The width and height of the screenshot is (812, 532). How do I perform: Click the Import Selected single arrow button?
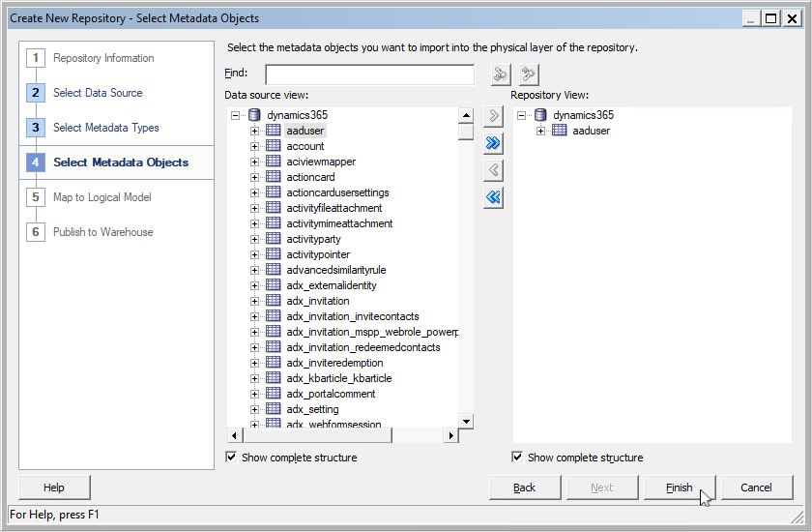(493, 116)
